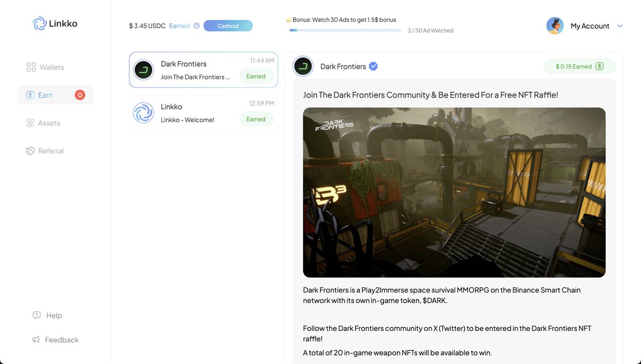This screenshot has height=364, width=641.
Task: Click the 20 in-game weapon NFTs line
Action: 397,353
